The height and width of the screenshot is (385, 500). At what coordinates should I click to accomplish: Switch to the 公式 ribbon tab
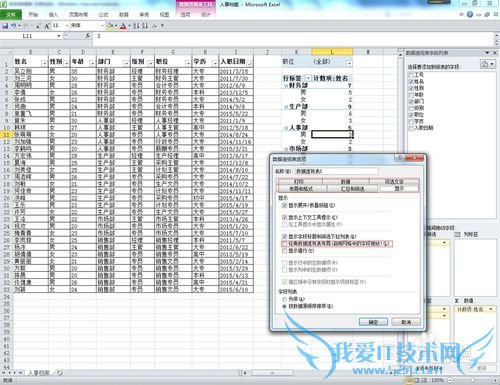(104, 15)
